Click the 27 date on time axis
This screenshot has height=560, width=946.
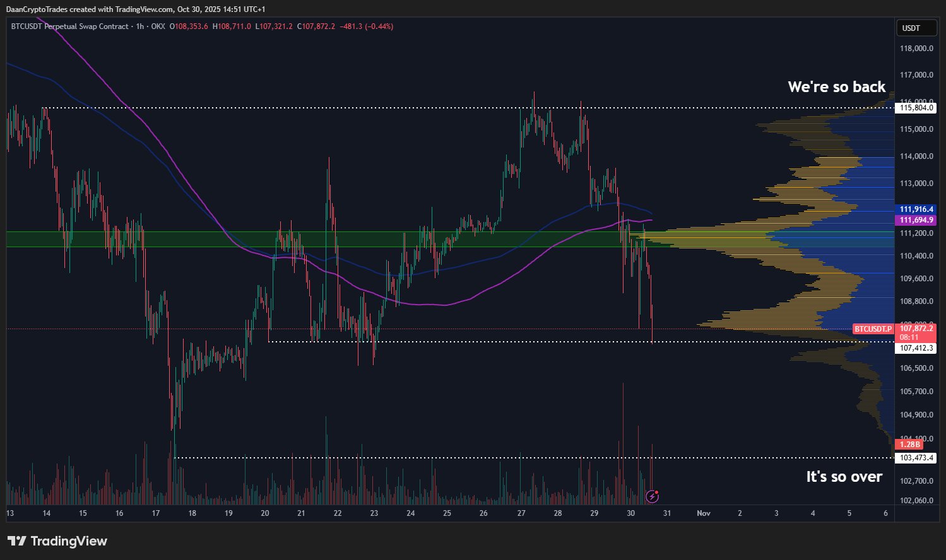pyautogui.click(x=521, y=513)
